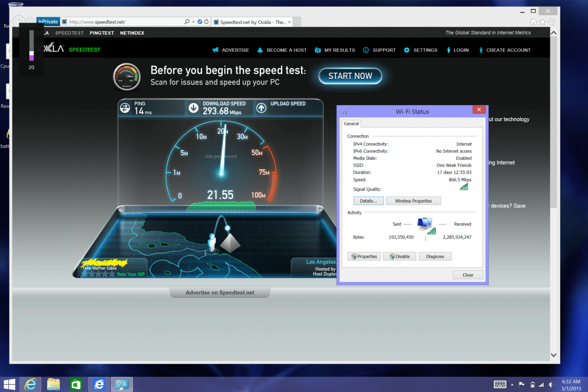Select the General tab in Wi-Fi Status

click(x=351, y=123)
